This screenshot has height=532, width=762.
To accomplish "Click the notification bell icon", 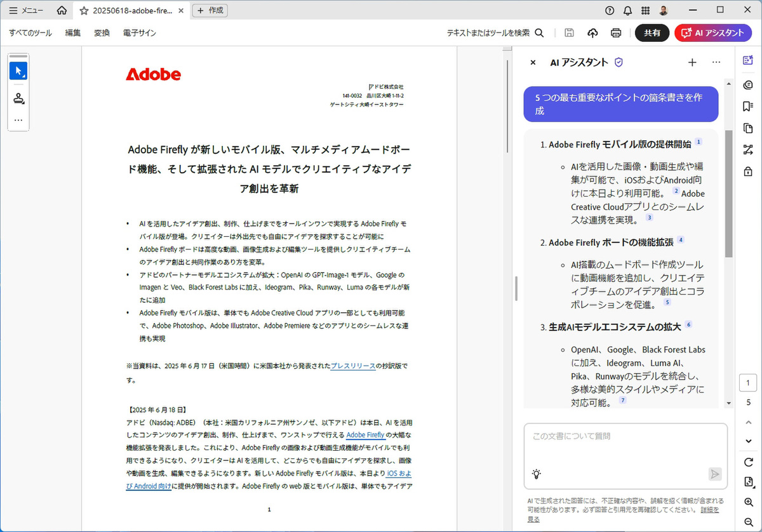I will [627, 10].
